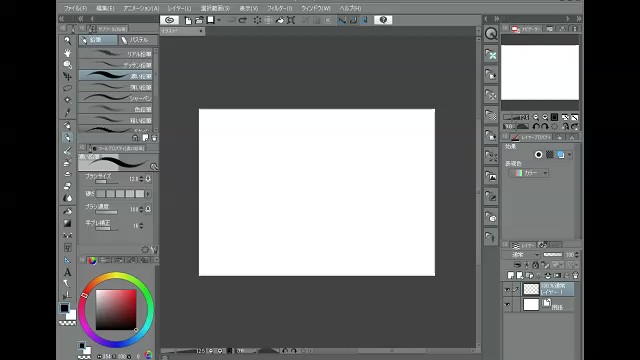Open the 表現色 カラー dropdown
640x360 pixels.
pyautogui.click(x=529, y=173)
